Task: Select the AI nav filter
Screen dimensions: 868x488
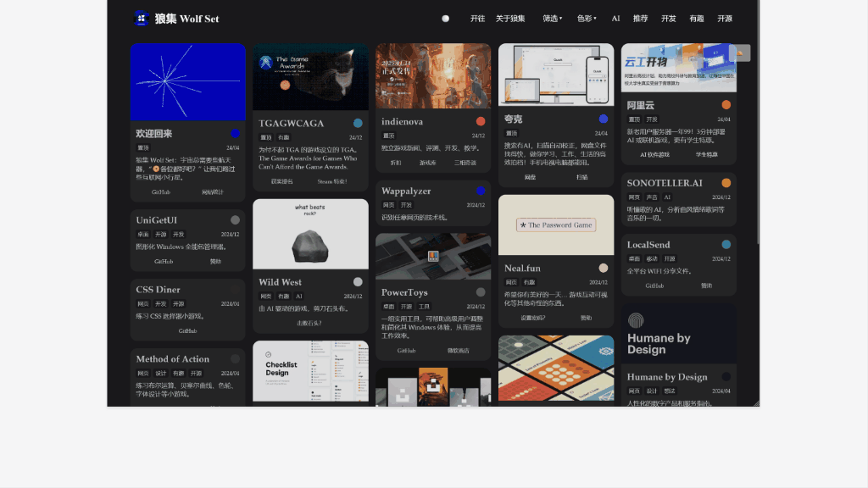Action: [x=615, y=19]
